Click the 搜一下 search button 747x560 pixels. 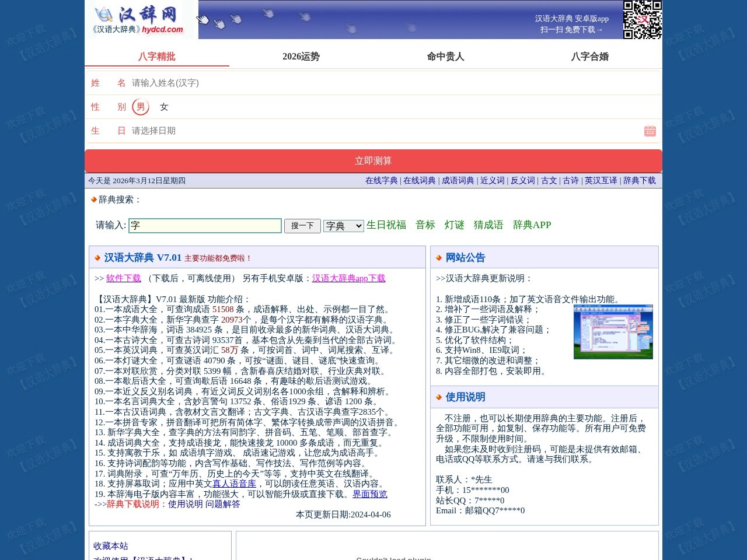(x=302, y=226)
